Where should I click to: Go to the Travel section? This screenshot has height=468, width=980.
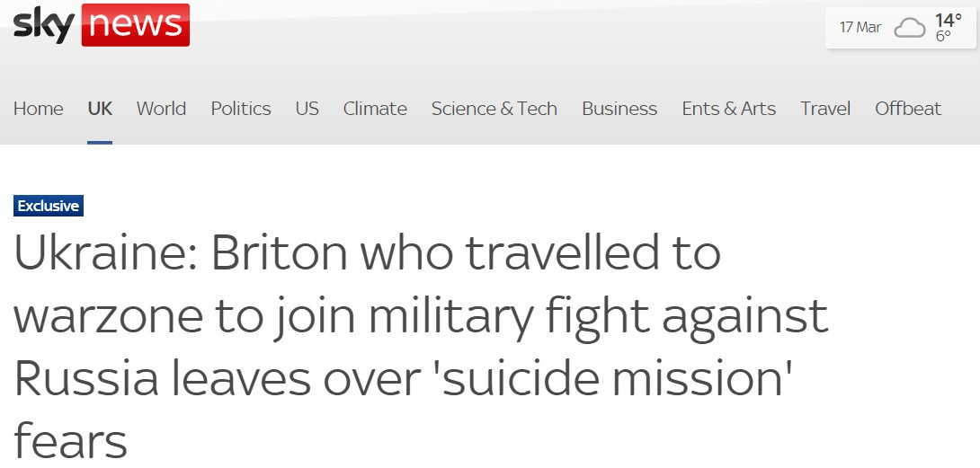(x=825, y=109)
